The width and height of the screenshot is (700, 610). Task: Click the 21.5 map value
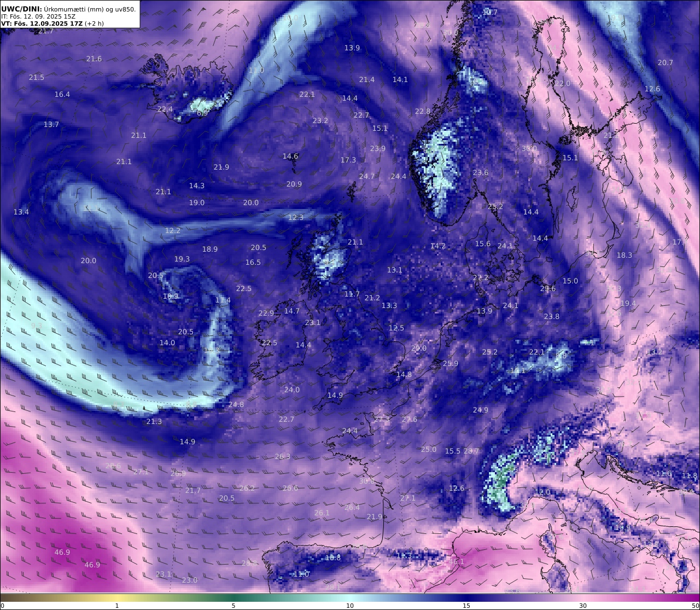[37, 78]
